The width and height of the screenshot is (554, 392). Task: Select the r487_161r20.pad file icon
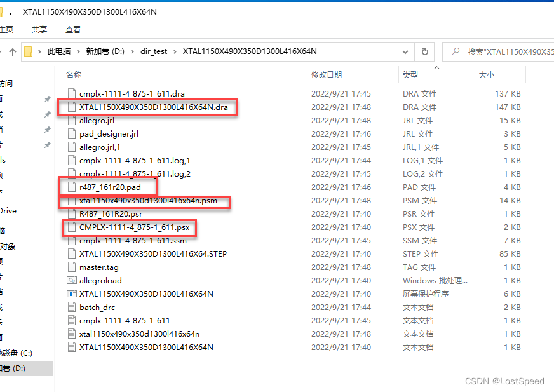pyautogui.click(x=71, y=187)
